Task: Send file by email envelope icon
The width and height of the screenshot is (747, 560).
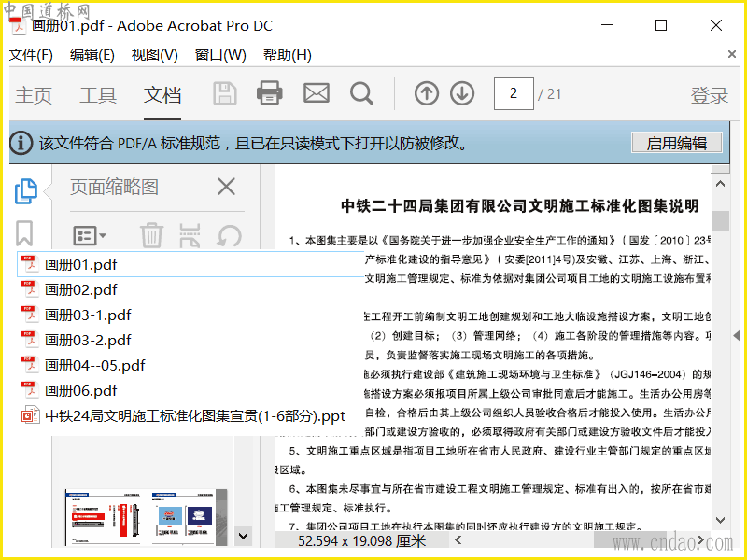Action: pos(317,93)
